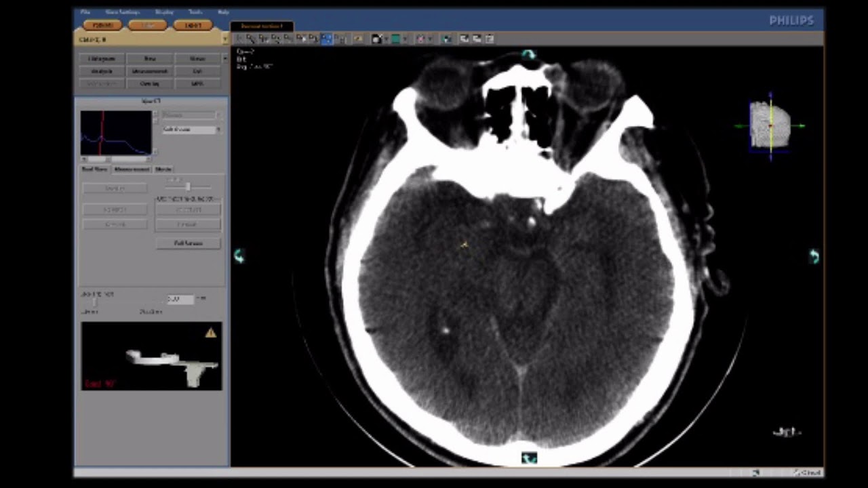Click the Cut button

tap(197, 71)
